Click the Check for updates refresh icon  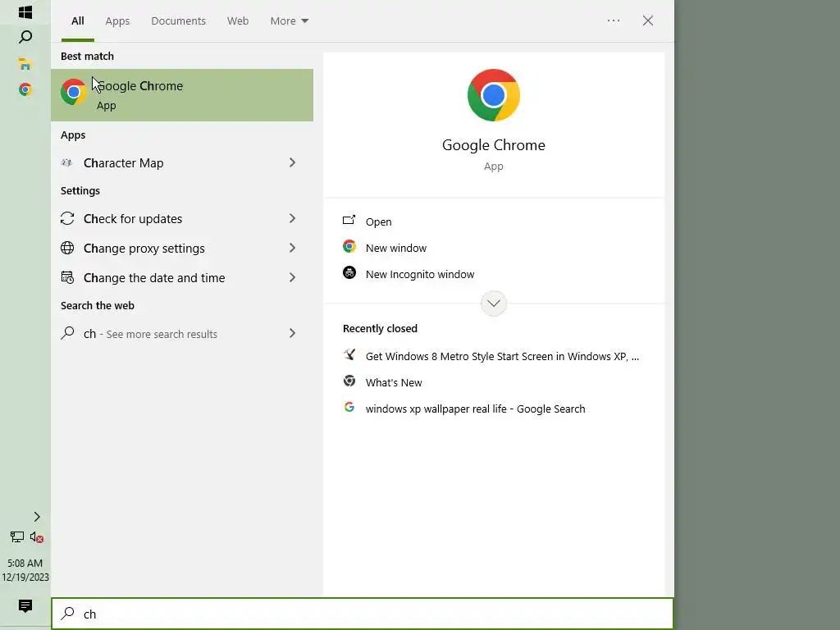(67, 218)
